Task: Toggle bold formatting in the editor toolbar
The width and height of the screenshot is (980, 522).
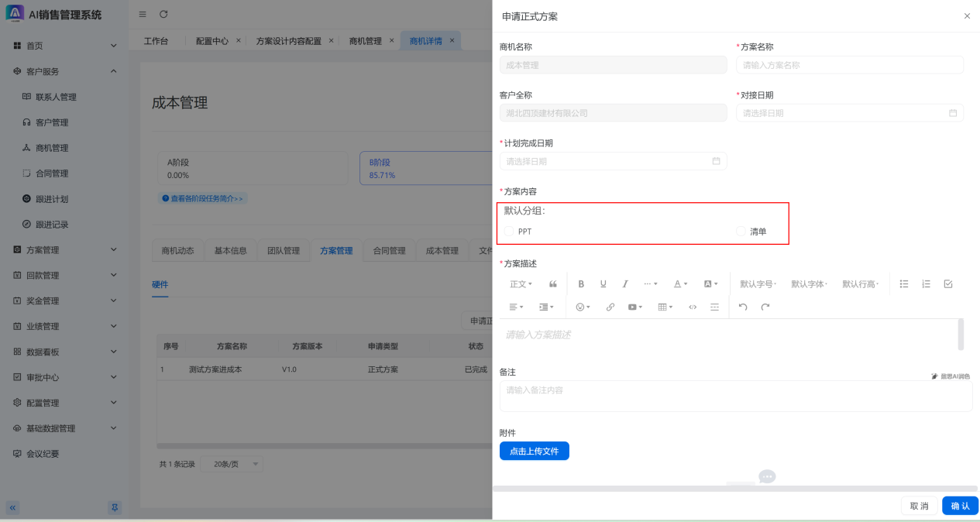Action: point(581,284)
